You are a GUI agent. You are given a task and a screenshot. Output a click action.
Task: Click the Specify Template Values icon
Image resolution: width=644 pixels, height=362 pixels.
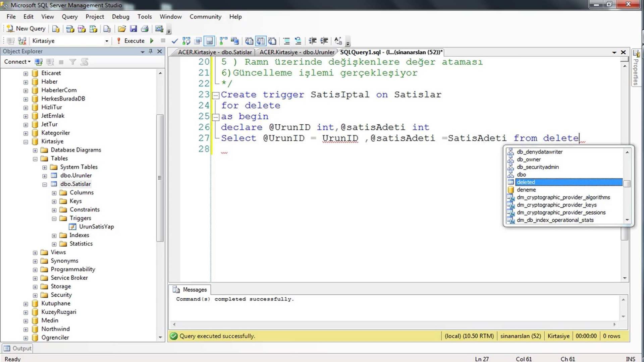point(338,41)
